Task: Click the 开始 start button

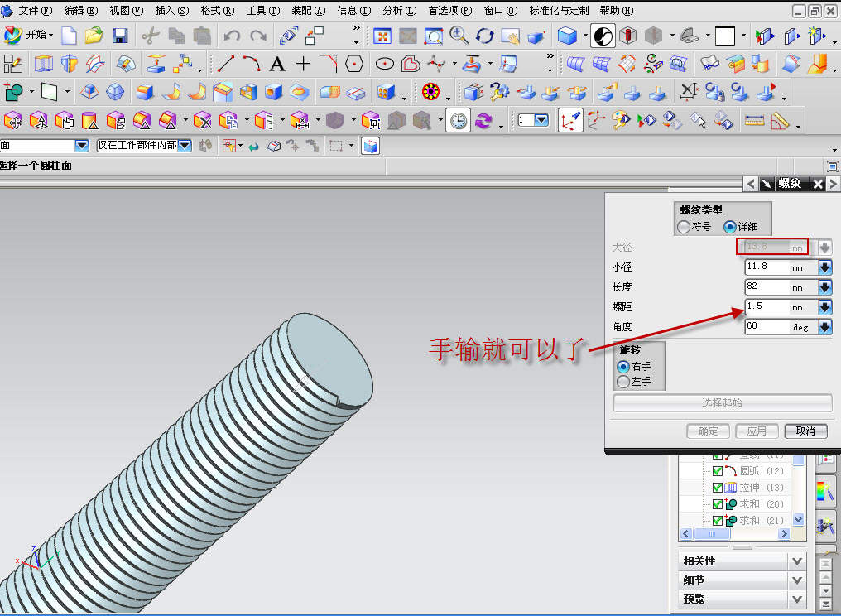Action: coord(28,35)
